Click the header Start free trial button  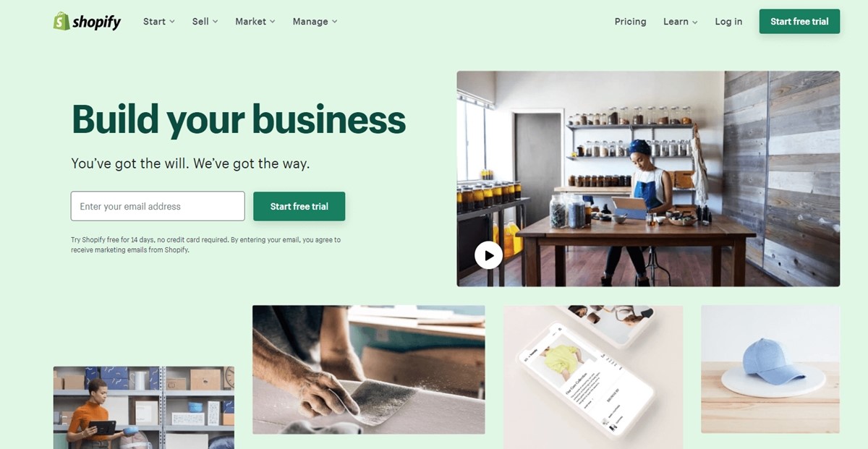[799, 22]
